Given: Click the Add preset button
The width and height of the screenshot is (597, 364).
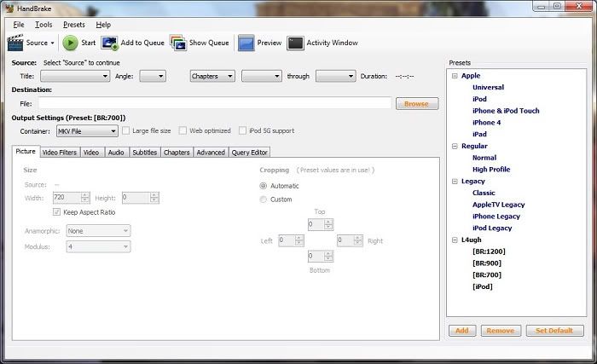Looking at the screenshot, I should pos(462,331).
